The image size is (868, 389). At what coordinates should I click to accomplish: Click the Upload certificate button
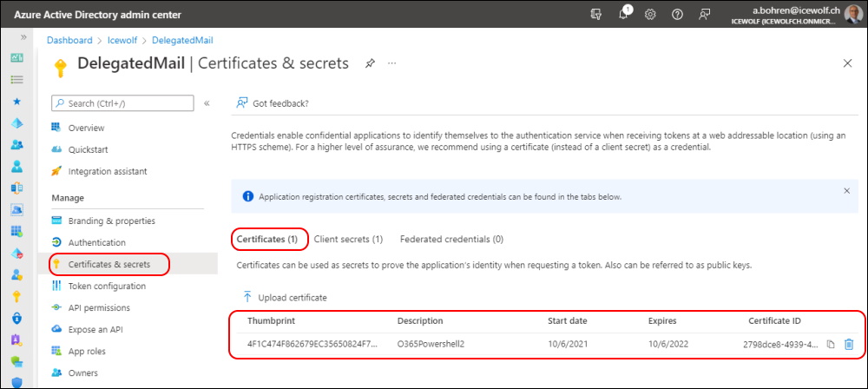tap(285, 298)
